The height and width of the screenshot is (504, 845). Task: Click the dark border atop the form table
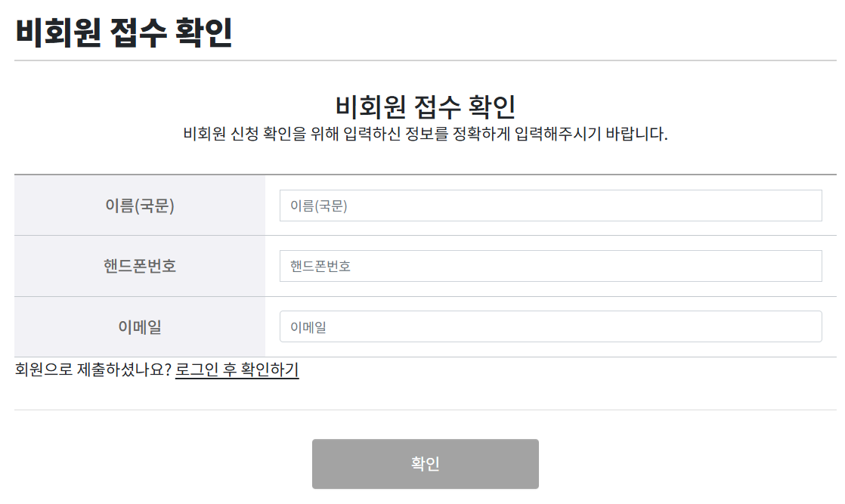pos(425,175)
